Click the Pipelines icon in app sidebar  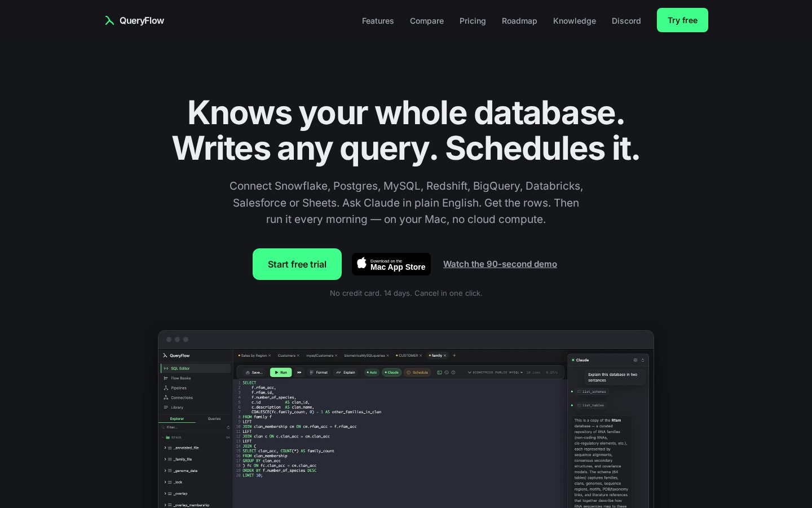click(x=166, y=388)
